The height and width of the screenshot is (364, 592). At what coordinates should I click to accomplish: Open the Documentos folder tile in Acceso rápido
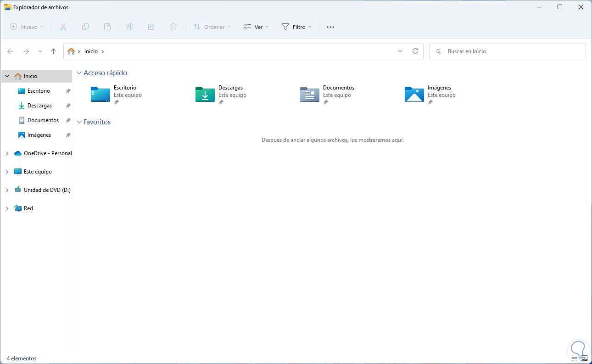pos(328,94)
